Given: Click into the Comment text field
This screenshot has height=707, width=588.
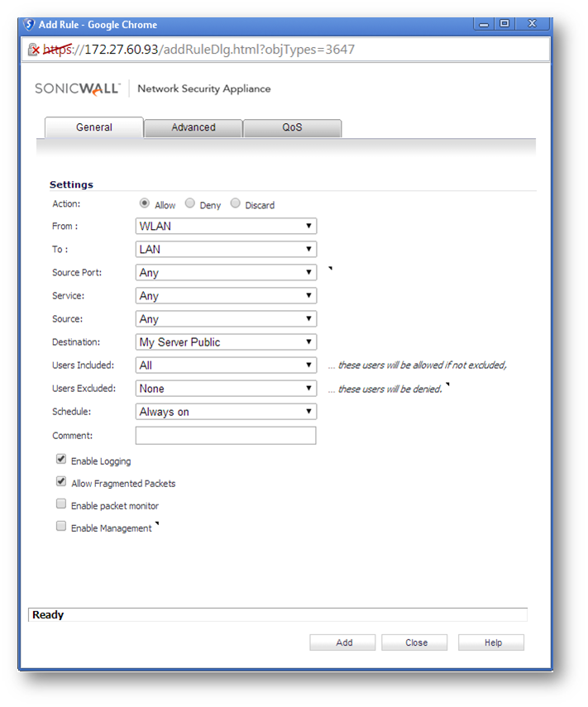Looking at the screenshot, I should point(226,435).
